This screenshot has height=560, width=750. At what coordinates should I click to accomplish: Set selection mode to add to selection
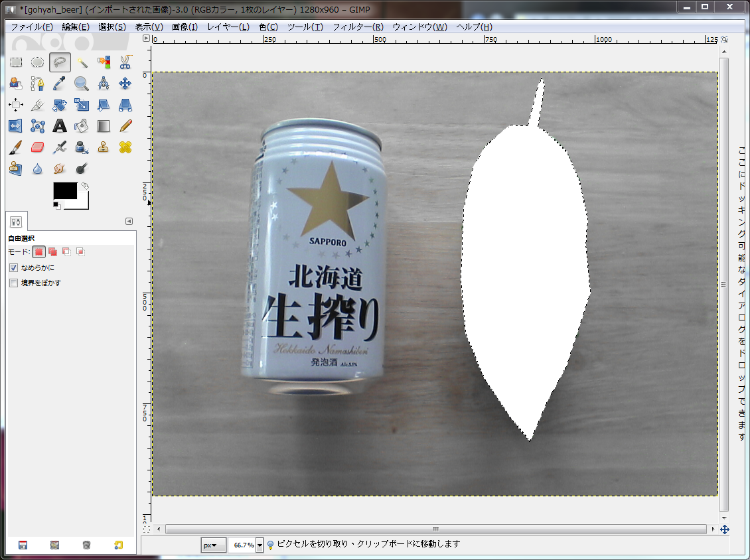pyautogui.click(x=52, y=251)
